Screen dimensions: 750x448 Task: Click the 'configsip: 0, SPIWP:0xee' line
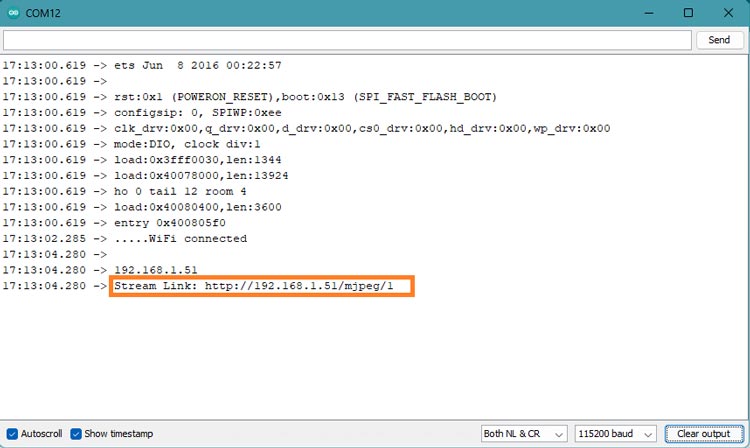[x=198, y=112]
